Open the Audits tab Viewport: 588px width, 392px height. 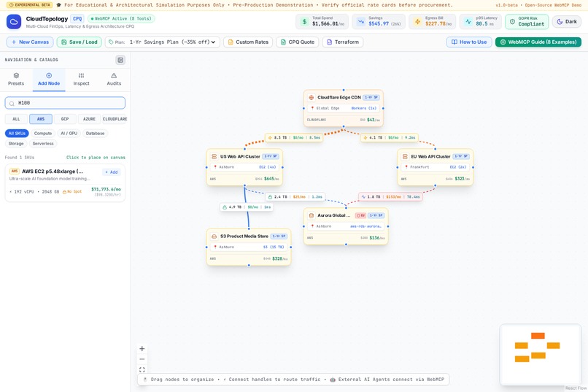click(x=114, y=80)
